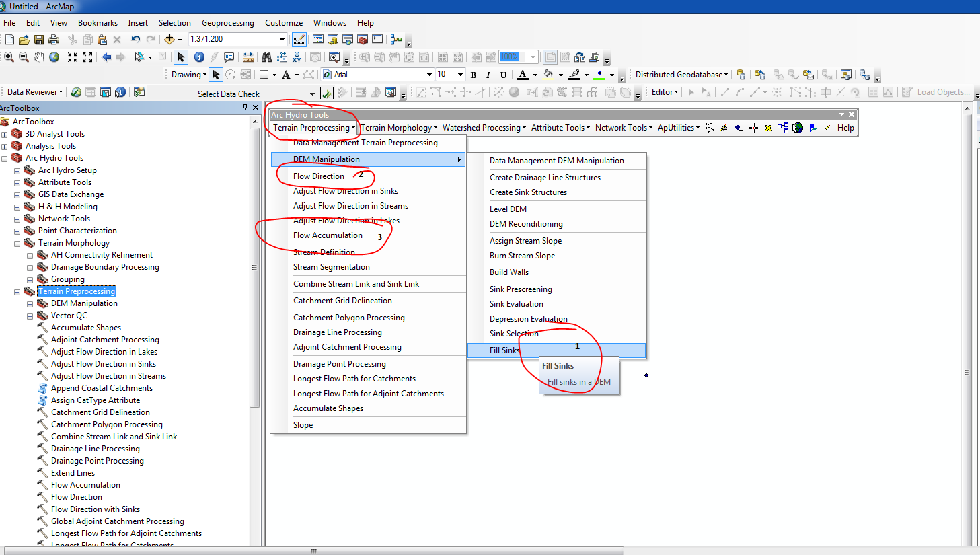The height and width of the screenshot is (555, 980).
Task: Open the Table Of Contents window
Action: coord(318,40)
